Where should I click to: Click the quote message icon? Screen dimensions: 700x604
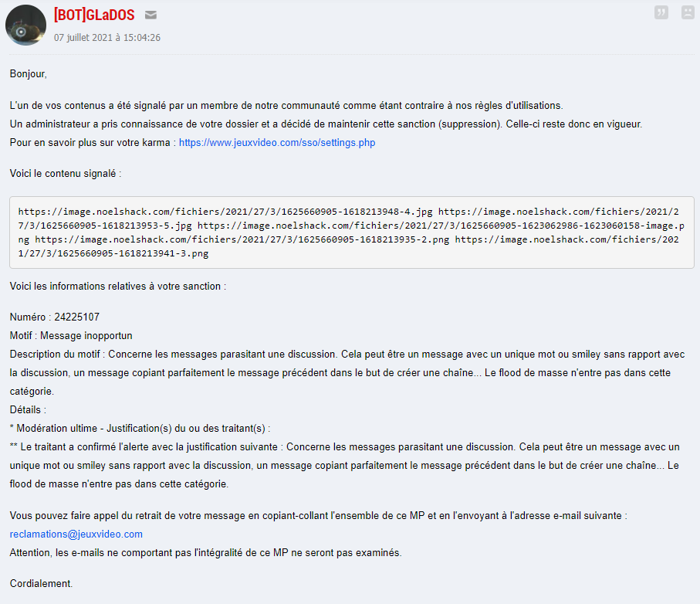point(661,12)
